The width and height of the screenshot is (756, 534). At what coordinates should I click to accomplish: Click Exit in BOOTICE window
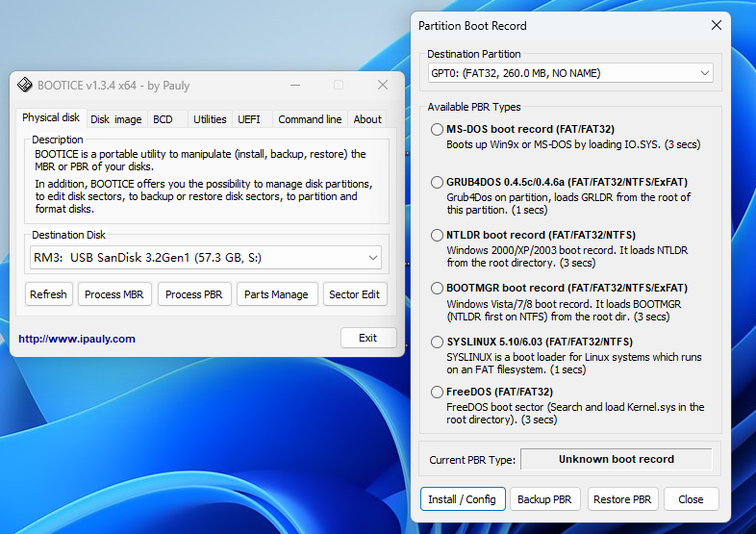[367, 338]
